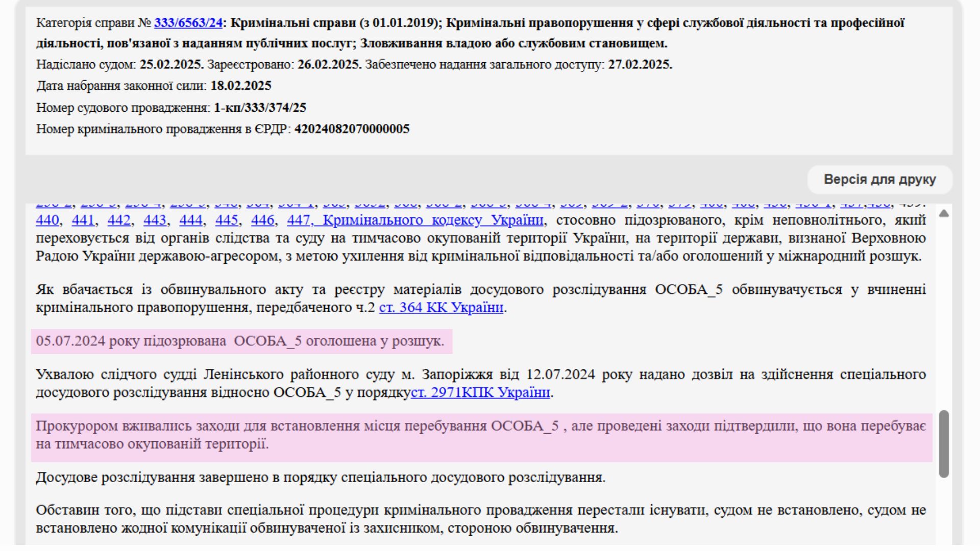Open 447 Кримінального кодексу України link

[414, 220]
